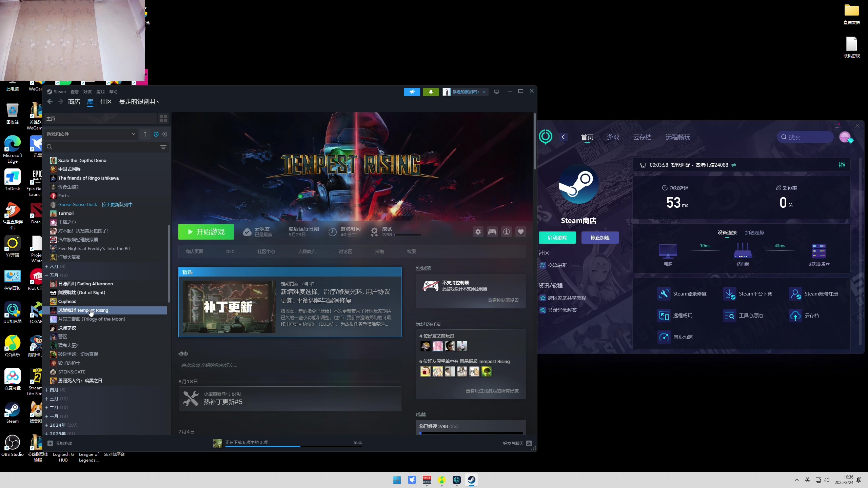The width and height of the screenshot is (868, 488).
Task: Open the library advanced filter icon
Action: pos(163,147)
